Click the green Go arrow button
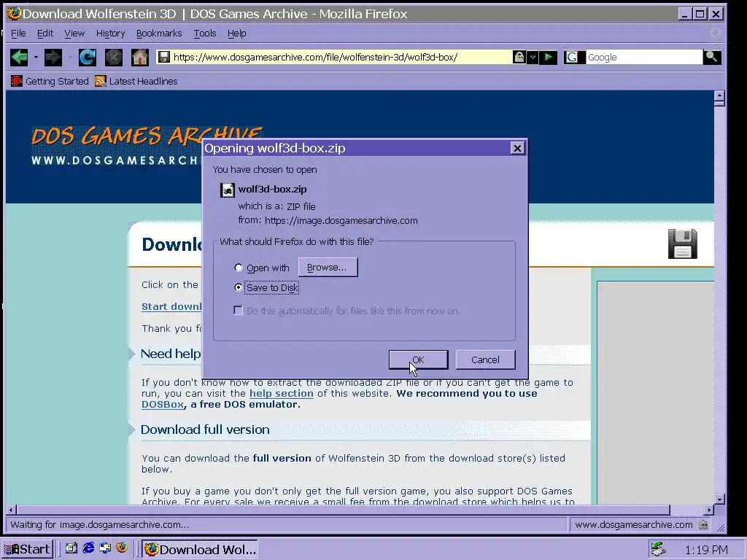This screenshot has width=747, height=560. coord(549,58)
